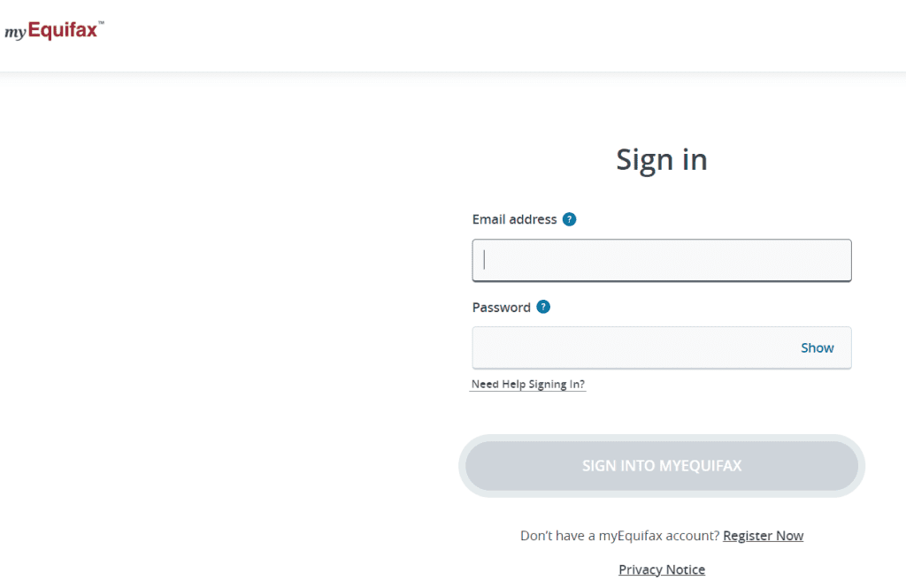
Task: Click inside the Email address field
Action: click(x=661, y=260)
